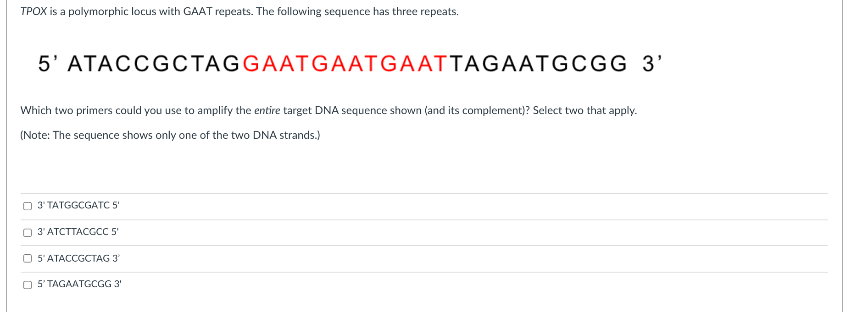Click the note about showing one DNA strand
The image size is (868, 312).
coord(170,135)
